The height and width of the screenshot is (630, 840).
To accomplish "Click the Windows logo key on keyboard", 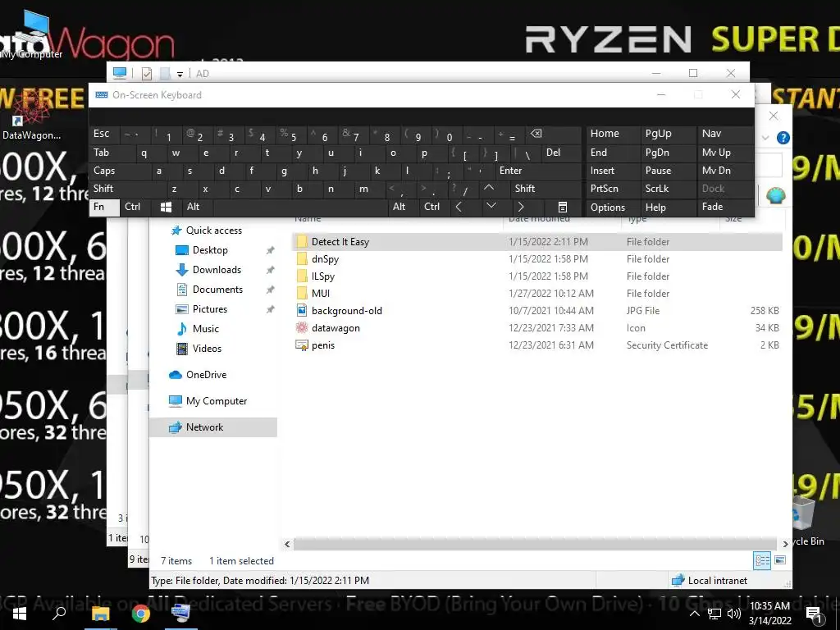I will (166, 207).
